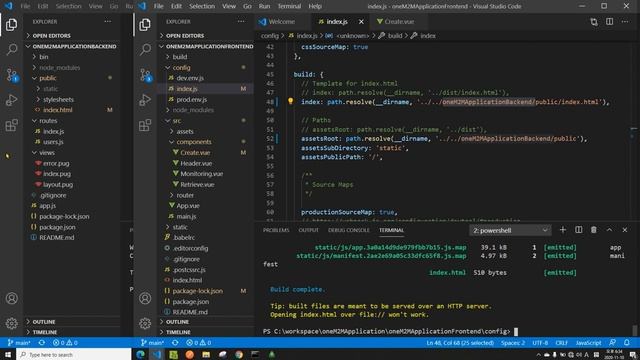The width and height of the screenshot is (640, 360).
Task: Expand build folder in Frontend explorer
Action: [x=180, y=57]
